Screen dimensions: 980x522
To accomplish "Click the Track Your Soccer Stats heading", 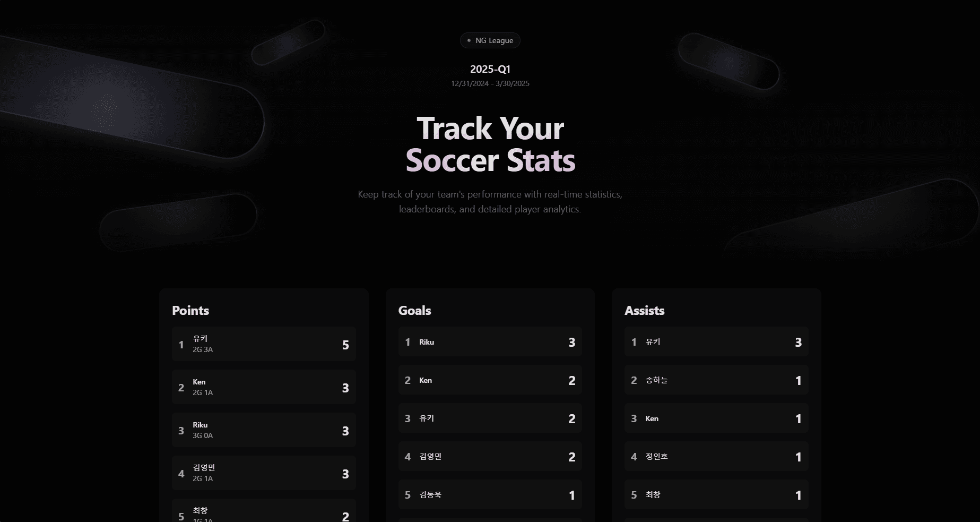I will tap(490, 144).
